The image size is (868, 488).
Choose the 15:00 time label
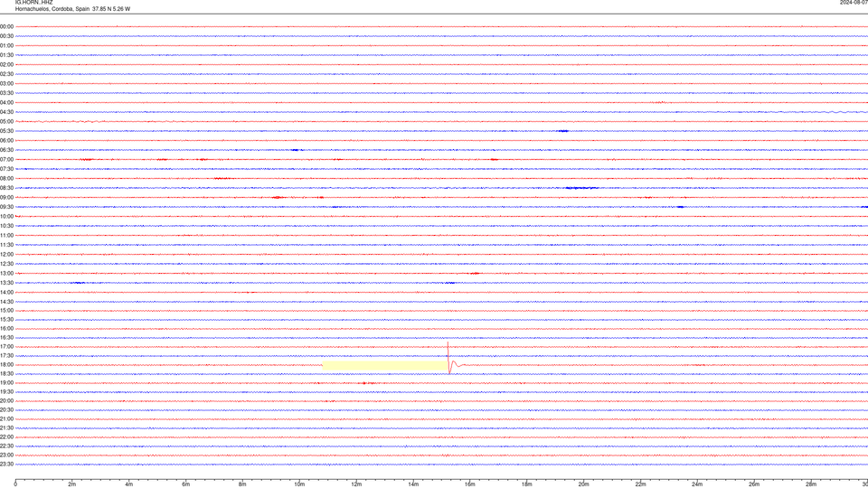point(6,310)
